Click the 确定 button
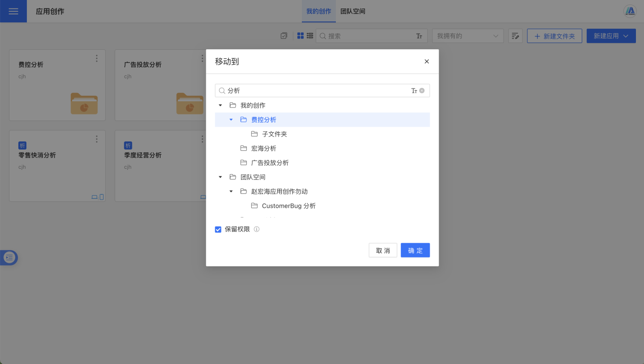 click(415, 250)
